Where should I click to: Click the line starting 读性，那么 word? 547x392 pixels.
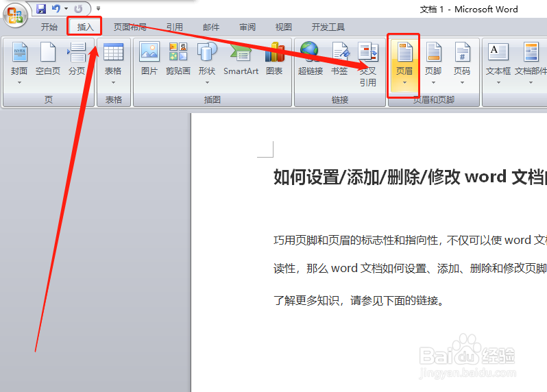[410, 268]
